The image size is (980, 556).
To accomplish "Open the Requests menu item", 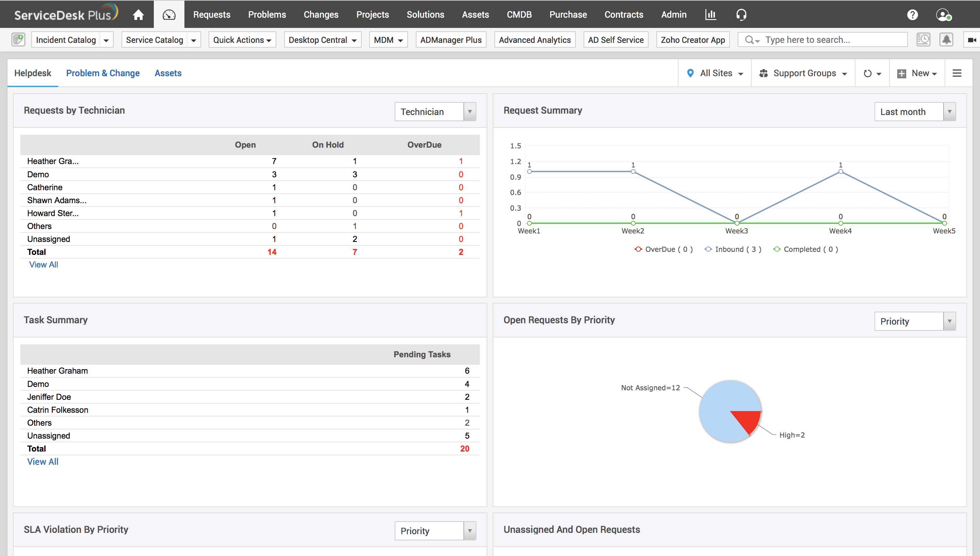I will [212, 15].
